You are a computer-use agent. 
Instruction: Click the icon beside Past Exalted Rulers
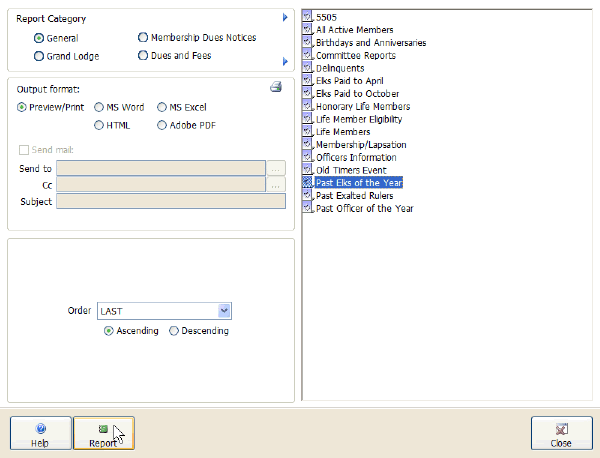pyautogui.click(x=308, y=196)
